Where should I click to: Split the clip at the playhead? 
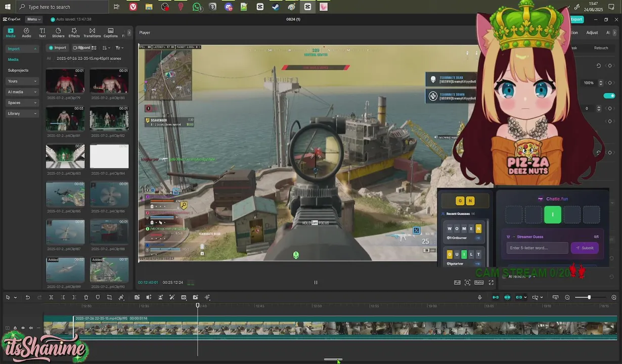pyautogui.click(x=51, y=297)
